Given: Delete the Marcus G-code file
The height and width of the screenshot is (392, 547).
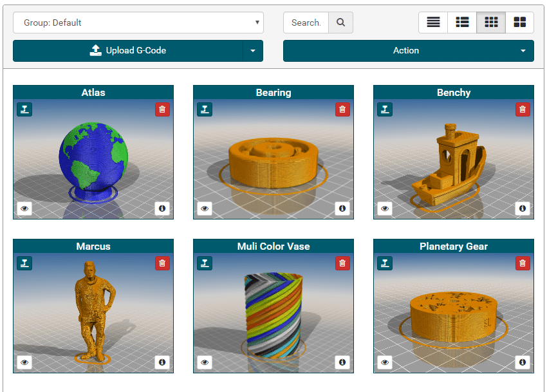Looking at the screenshot, I should coord(162,263).
